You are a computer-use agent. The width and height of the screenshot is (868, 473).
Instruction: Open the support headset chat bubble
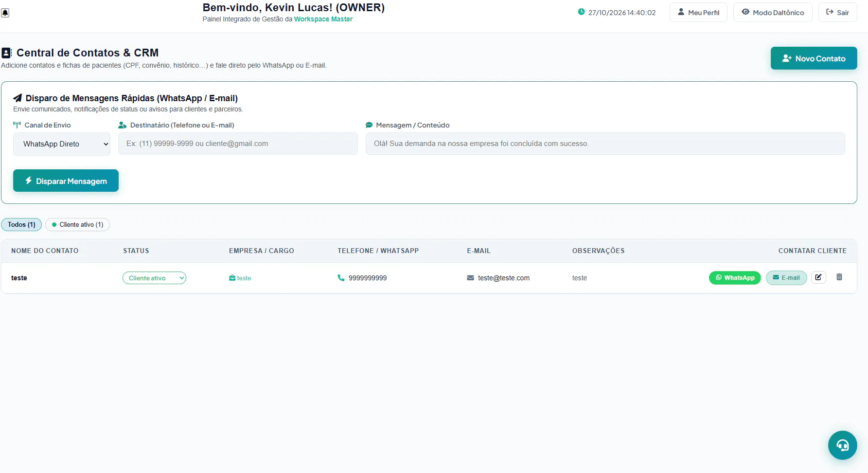(842, 445)
